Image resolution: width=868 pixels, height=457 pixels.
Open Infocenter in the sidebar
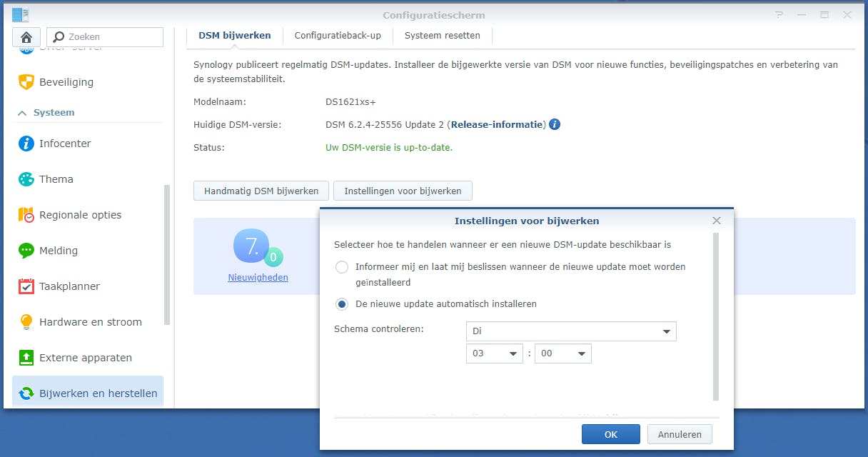pyautogui.click(x=88, y=144)
